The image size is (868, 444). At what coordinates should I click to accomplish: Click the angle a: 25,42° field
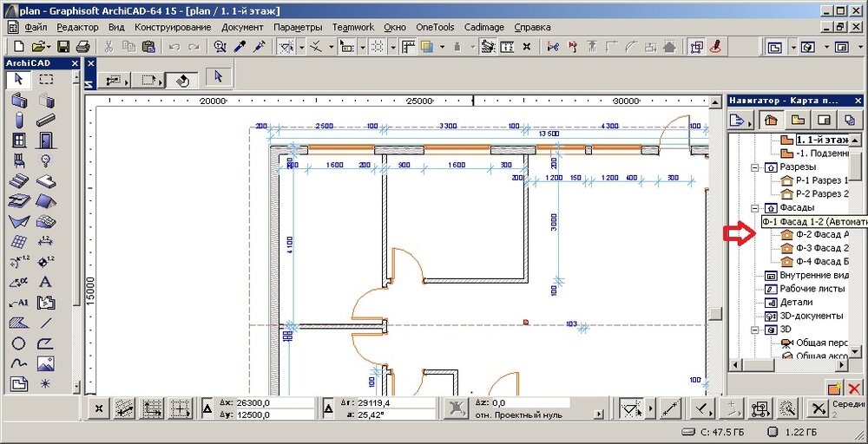pos(398,415)
